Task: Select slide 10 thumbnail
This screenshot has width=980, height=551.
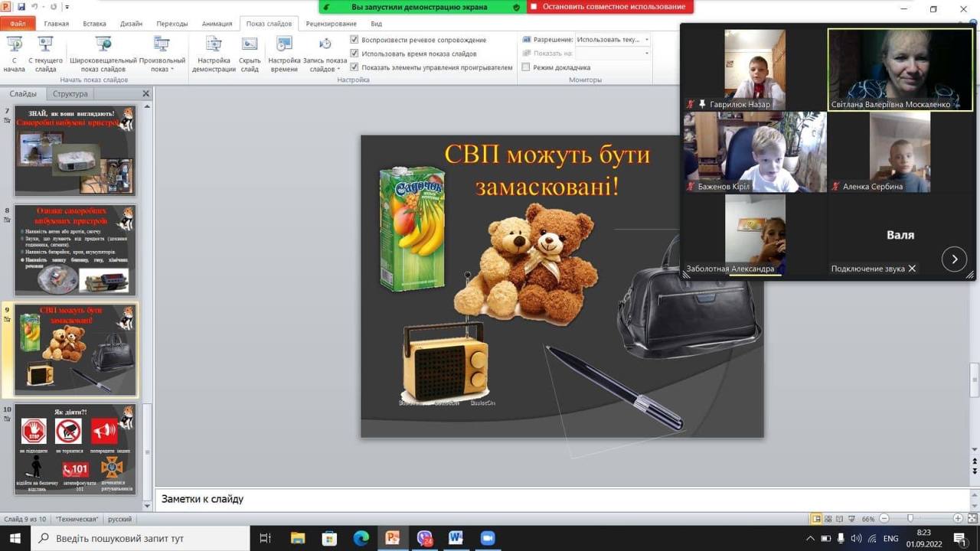Action: tap(75, 450)
